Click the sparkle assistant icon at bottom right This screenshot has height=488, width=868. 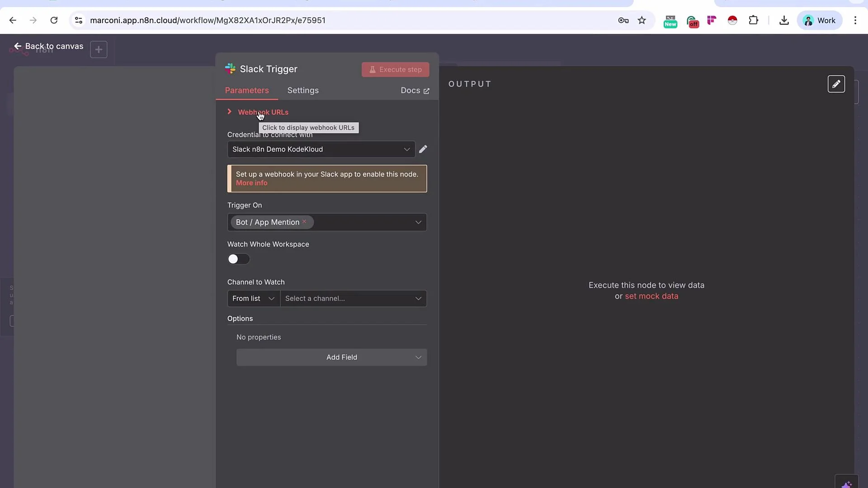tap(846, 483)
